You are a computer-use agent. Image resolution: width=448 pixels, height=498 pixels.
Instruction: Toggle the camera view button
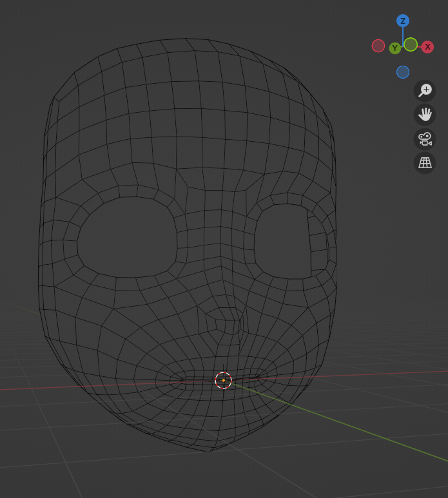425,139
